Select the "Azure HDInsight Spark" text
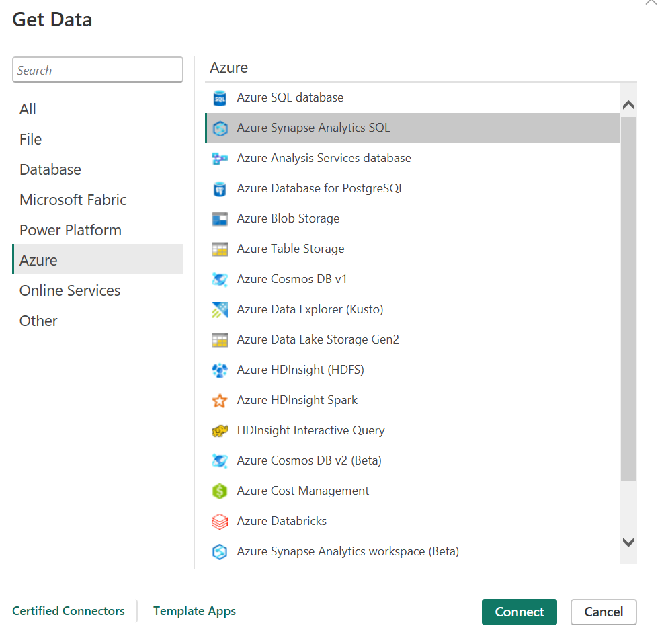 297,401
